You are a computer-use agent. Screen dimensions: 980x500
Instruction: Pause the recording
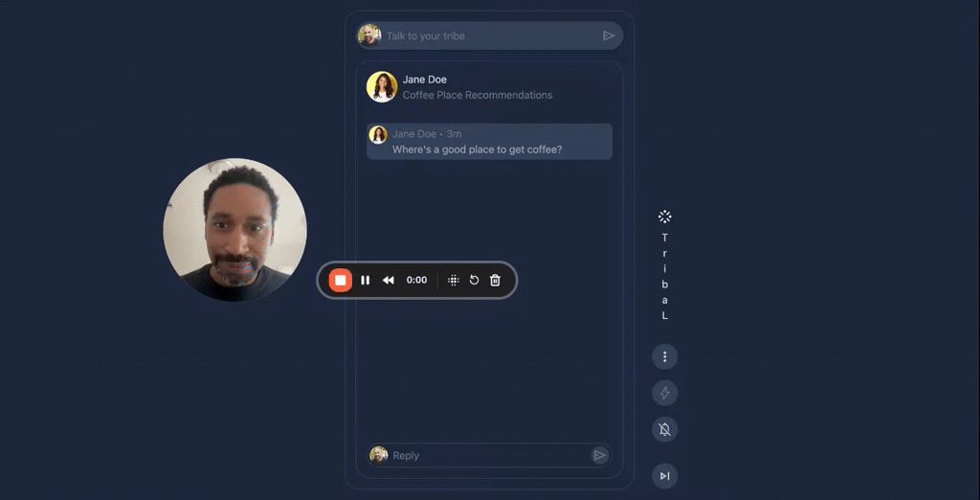[x=366, y=281]
